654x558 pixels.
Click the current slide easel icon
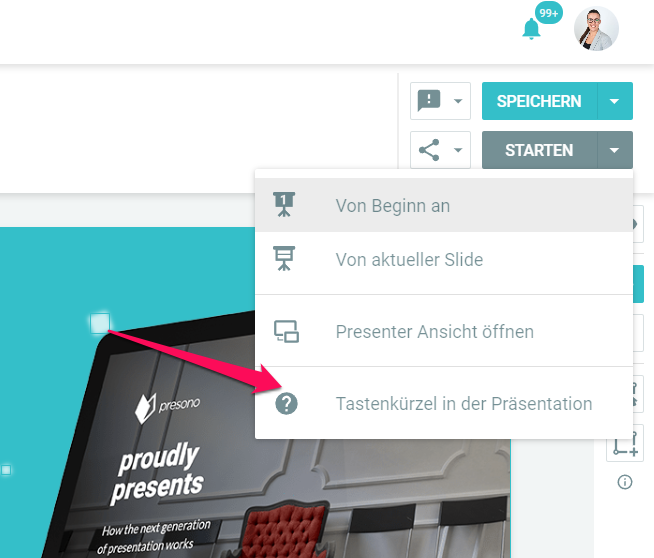click(284, 259)
